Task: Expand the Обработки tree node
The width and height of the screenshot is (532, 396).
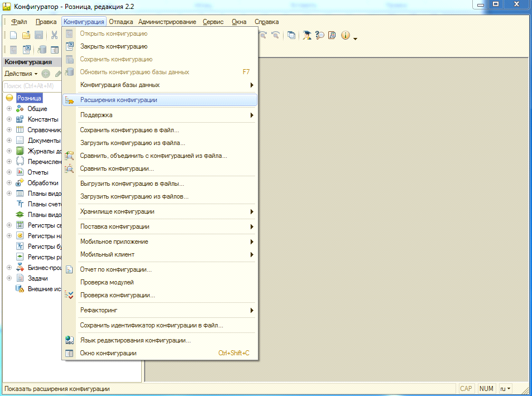Action: point(9,183)
